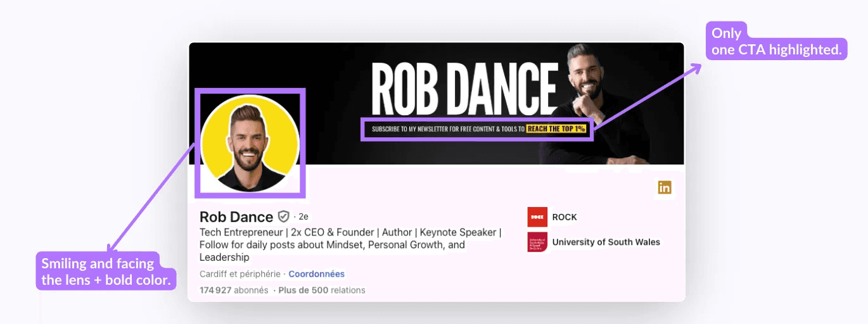868x324 pixels.
Task: Click the verification shield badge beside Rob Dance
Action: pyautogui.click(x=283, y=216)
